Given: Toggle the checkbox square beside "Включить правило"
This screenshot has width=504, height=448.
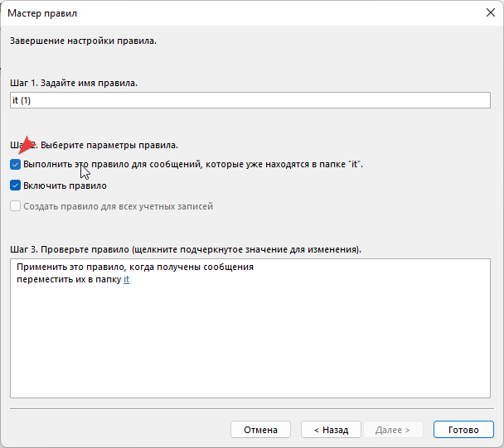Looking at the screenshot, I should click(x=16, y=185).
